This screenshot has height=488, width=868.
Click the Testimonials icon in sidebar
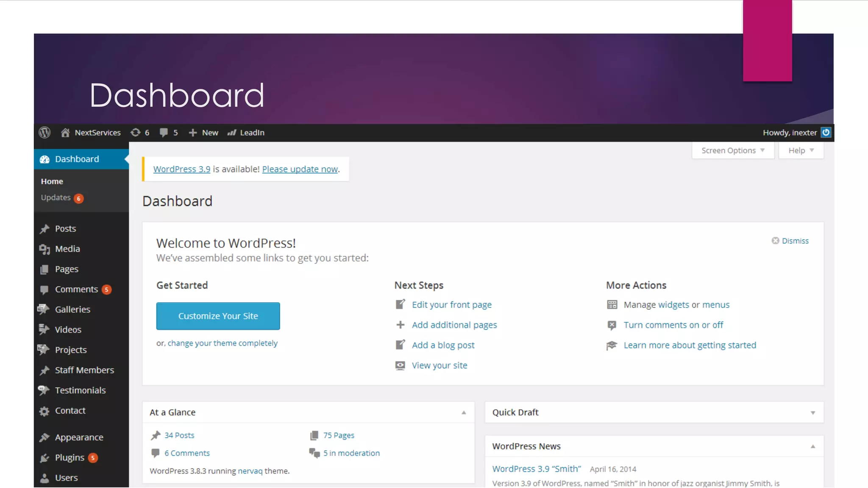(44, 391)
